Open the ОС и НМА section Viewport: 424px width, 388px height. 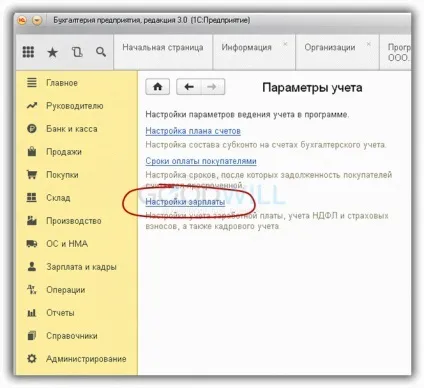[67, 244]
